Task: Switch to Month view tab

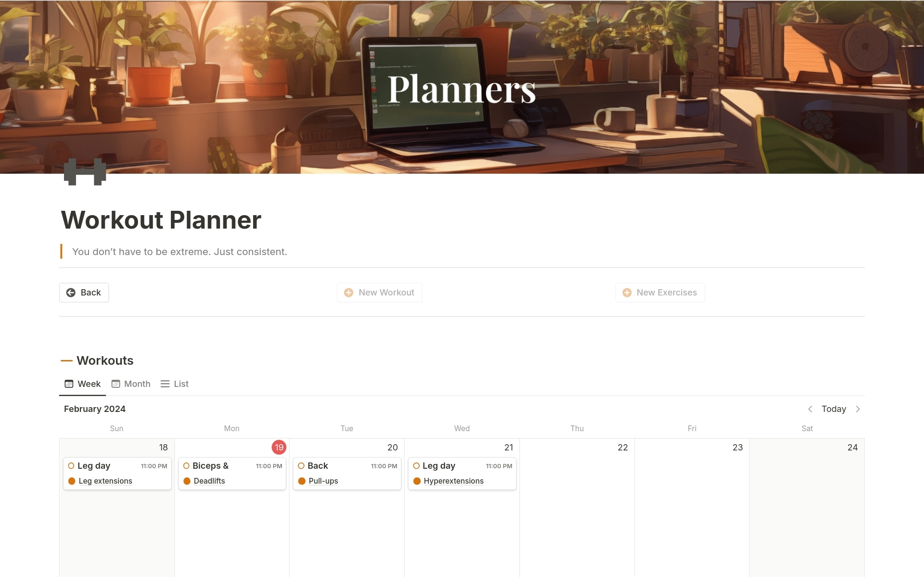Action: (x=131, y=384)
